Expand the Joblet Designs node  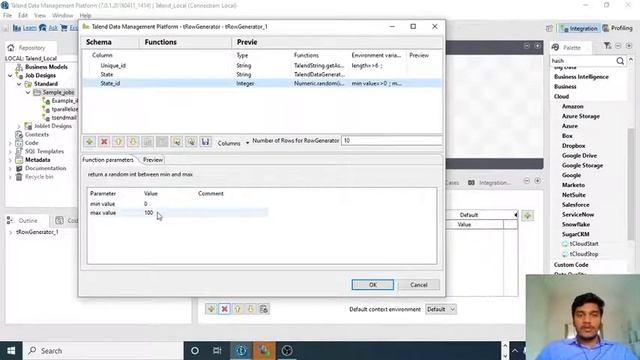[x=19, y=126]
